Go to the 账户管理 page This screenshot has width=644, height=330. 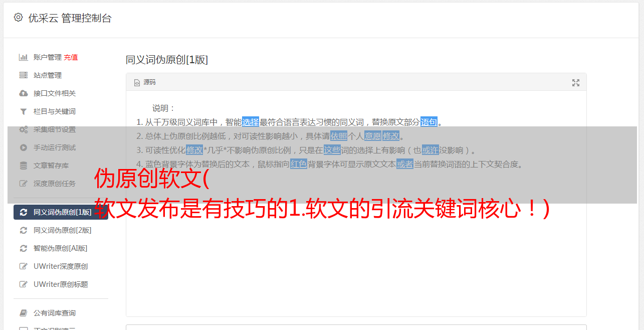pyautogui.click(x=48, y=57)
